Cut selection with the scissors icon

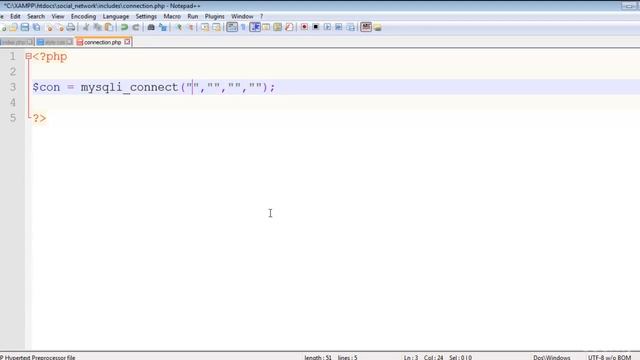click(x=86, y=27)
